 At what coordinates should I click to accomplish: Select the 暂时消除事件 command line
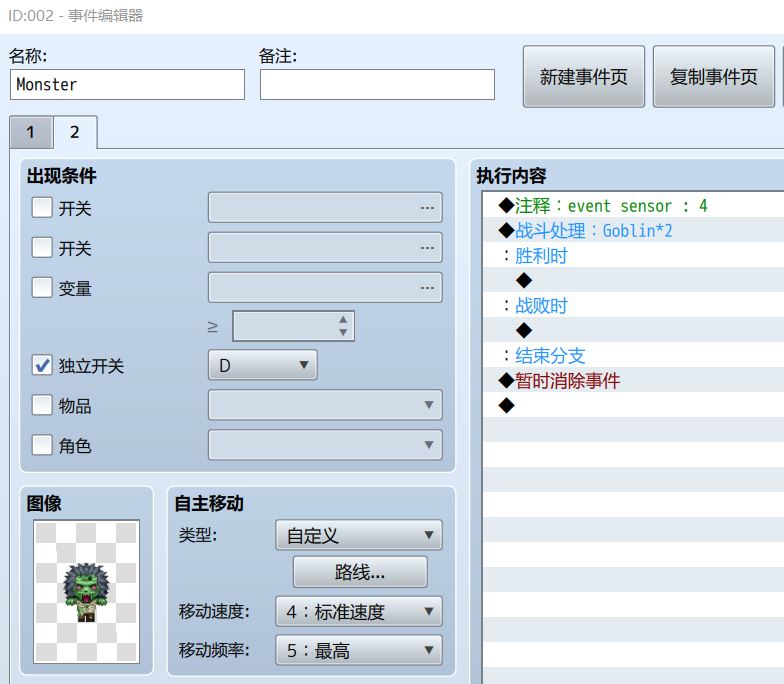633,380
